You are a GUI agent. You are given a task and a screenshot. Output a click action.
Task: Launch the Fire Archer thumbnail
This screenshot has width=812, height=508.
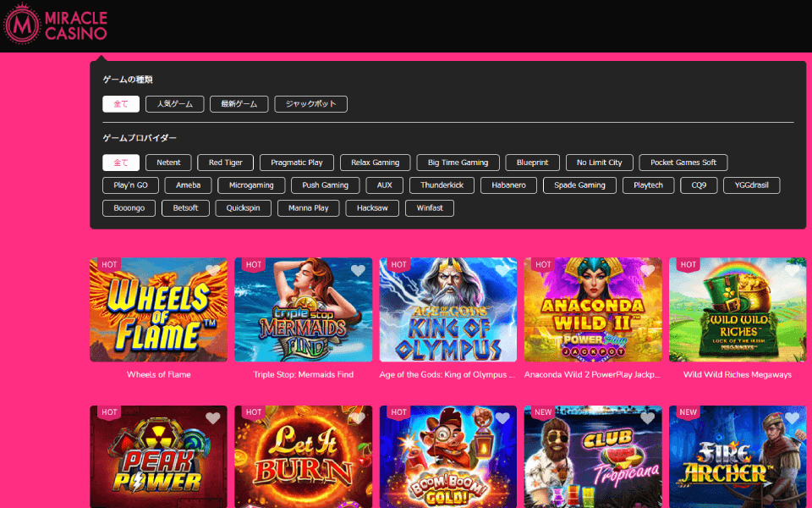click(738, 456)
